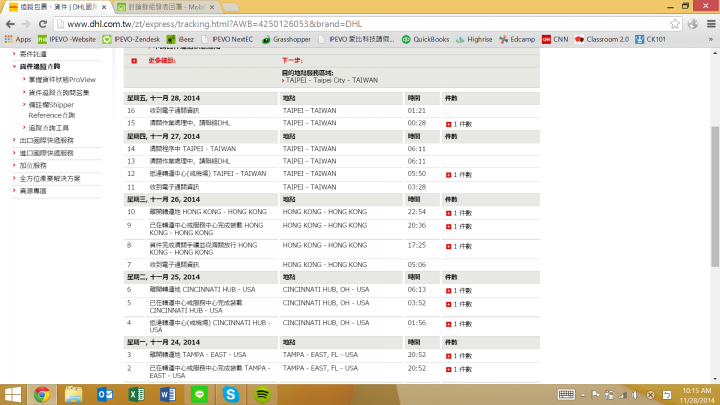Open a new tab with the tab strip button

[x=231, y=7]
